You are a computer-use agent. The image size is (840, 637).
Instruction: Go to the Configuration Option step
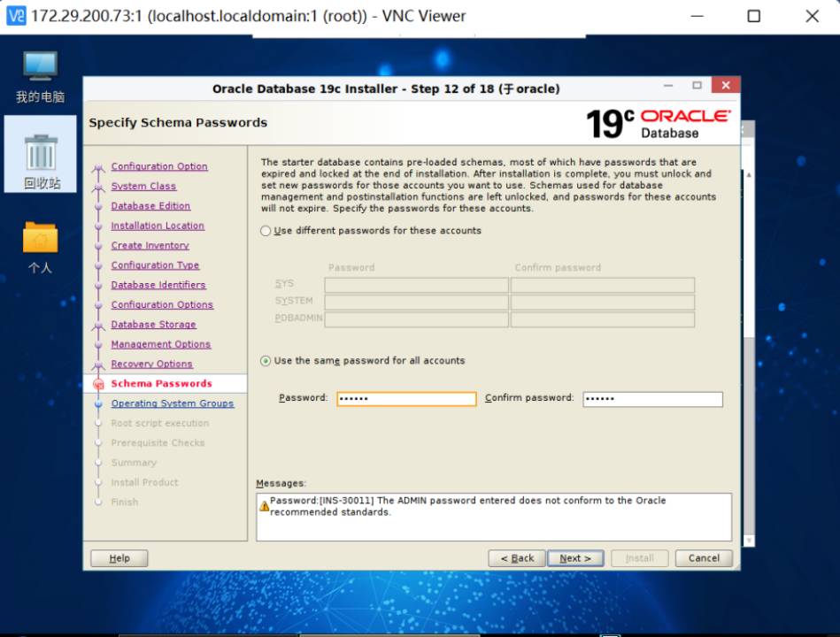(x=159, y=166)
